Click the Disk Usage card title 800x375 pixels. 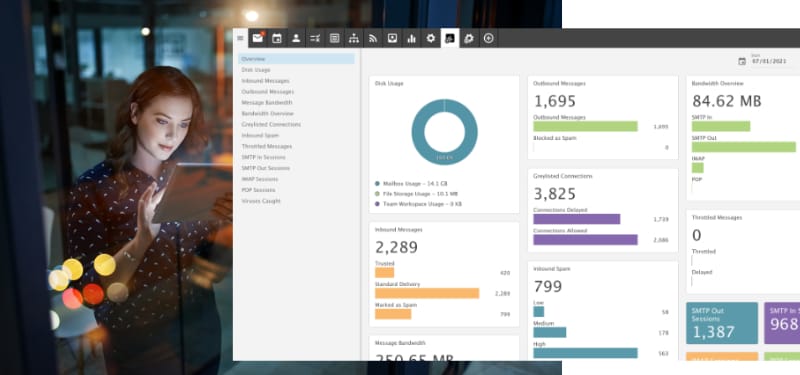[389, 83]
